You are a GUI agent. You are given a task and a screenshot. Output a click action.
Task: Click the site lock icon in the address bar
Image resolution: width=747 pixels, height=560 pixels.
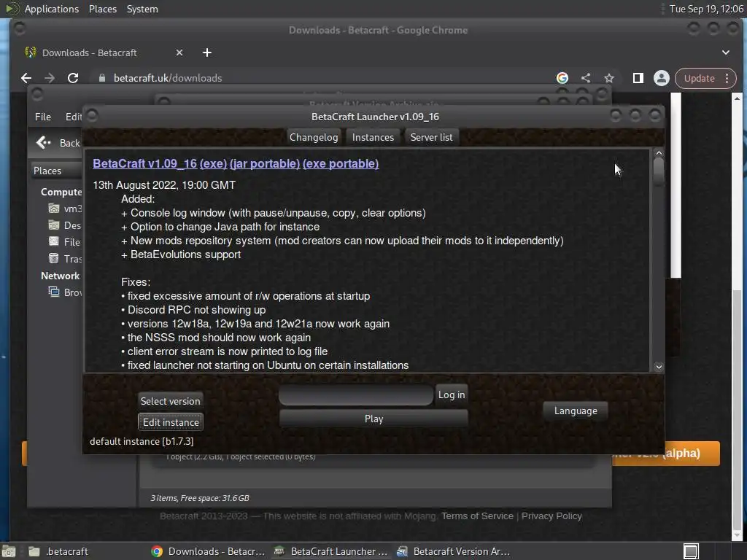(101, 78)
